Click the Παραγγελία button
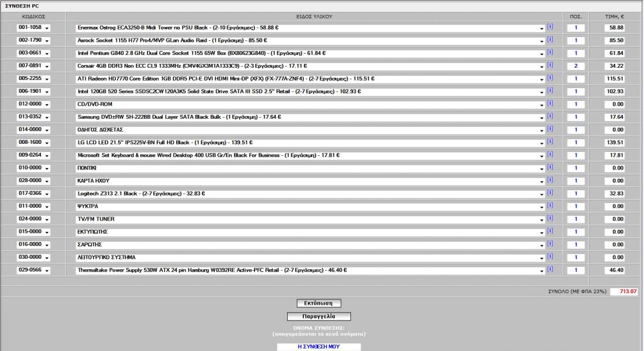 click(319, 317)
